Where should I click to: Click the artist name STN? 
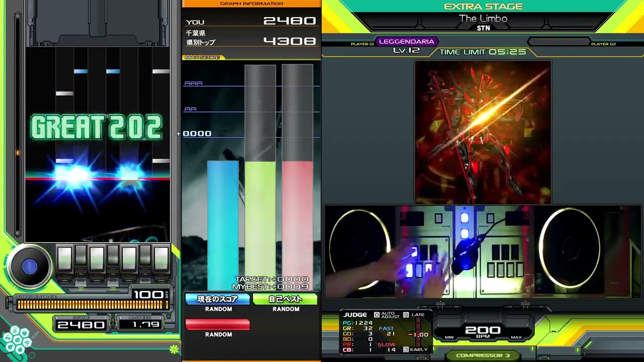[x=483, y=28]
